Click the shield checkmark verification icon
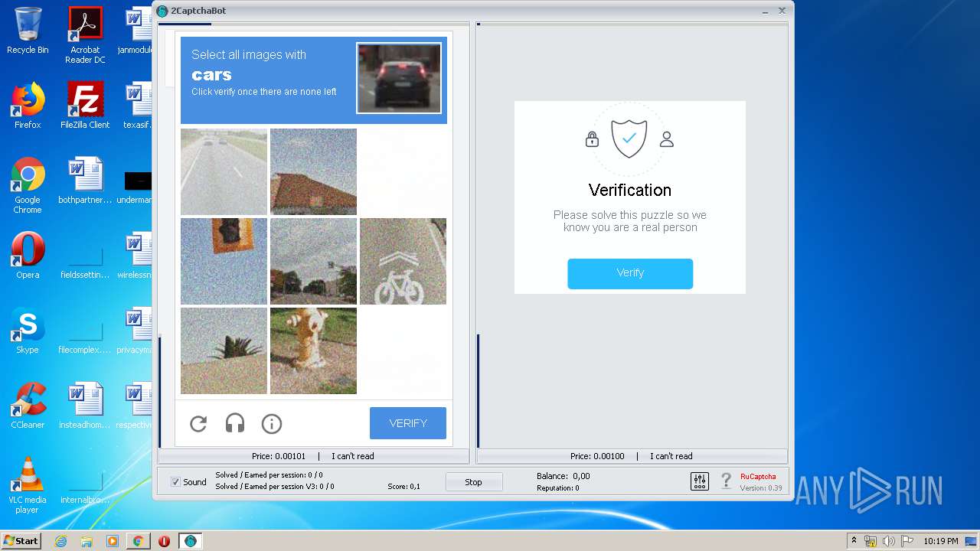Viewport: 980px width, 551px height. click(629, 139)
